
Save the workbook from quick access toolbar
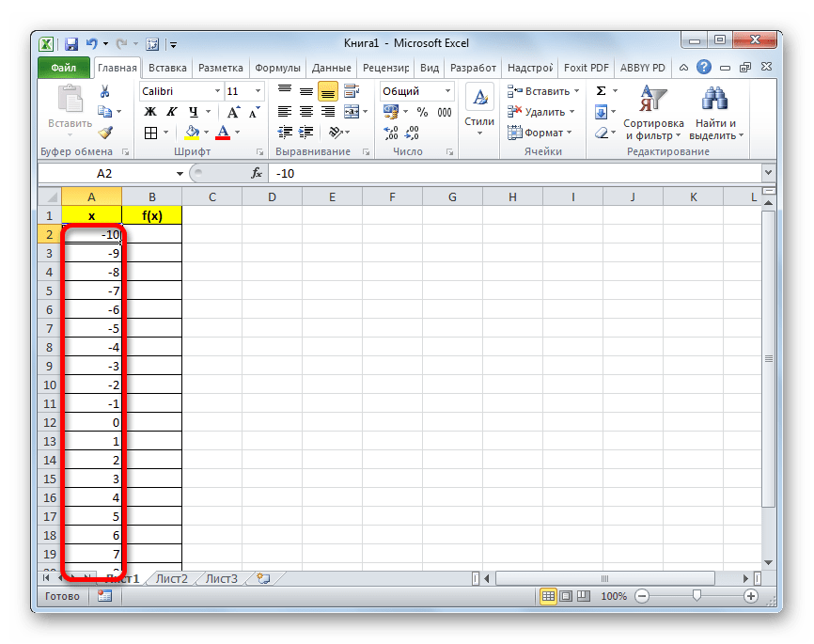(71, 43)
